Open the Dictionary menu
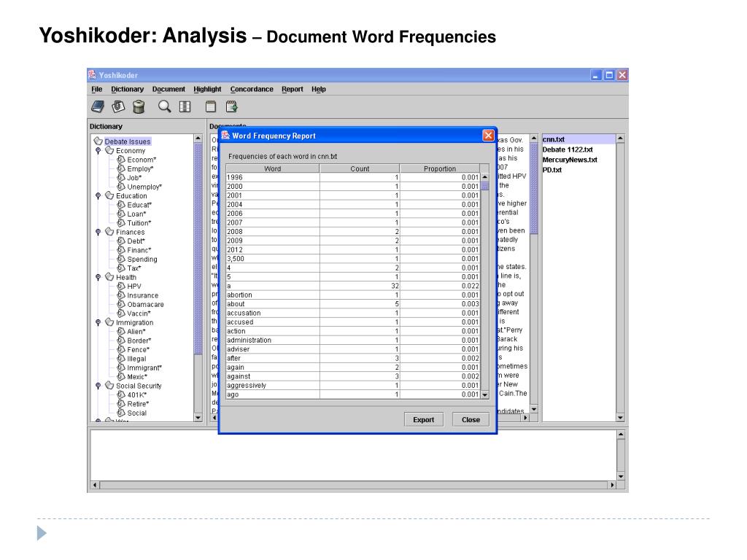The image size is (747, 560). [x=127, y=89]
